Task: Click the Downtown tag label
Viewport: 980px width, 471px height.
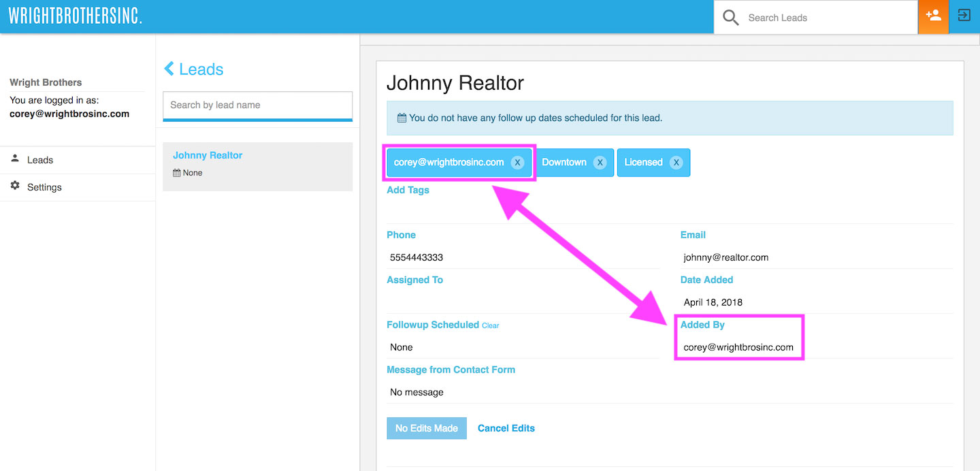Action: coord(564,163)
